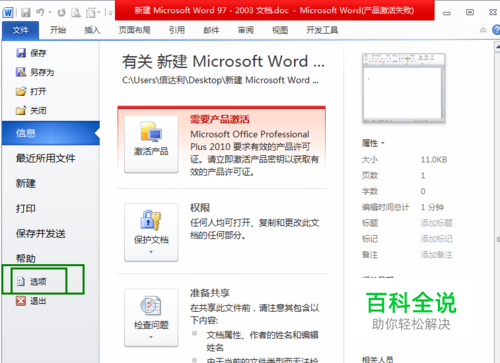The image size is (500, 363).
Task: Click the Redo/Repeat icon in quick access toolbar
Action: click(61, 13)
